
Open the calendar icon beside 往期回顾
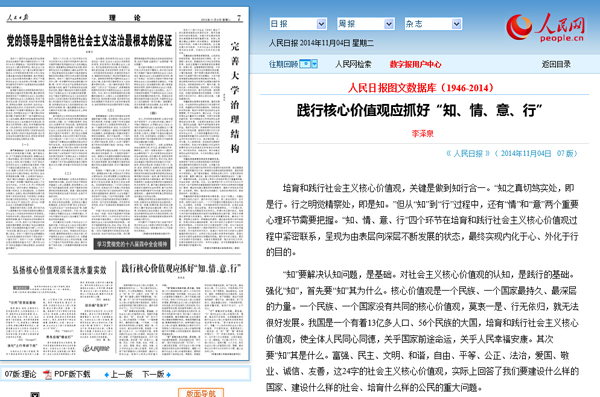(305, 64)
